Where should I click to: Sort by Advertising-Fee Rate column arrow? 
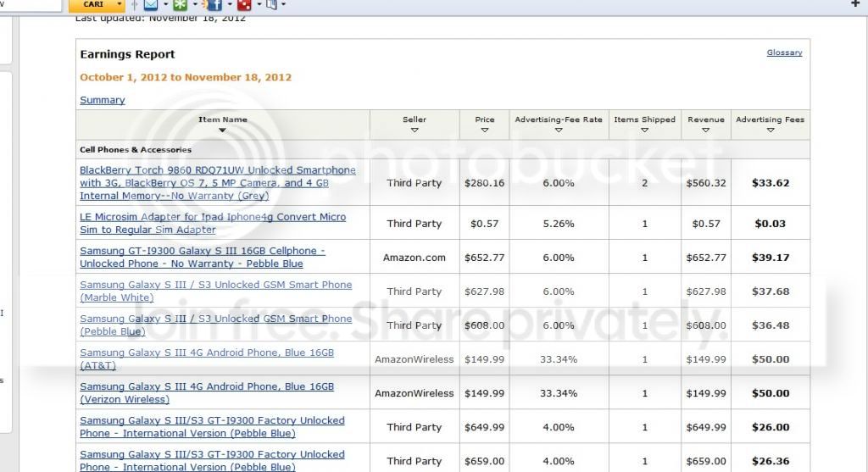[x=558, y=130]
